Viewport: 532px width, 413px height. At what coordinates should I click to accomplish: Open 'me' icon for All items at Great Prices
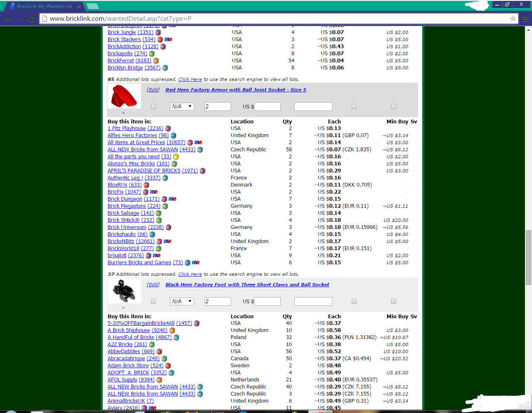[x=198, y=143]
